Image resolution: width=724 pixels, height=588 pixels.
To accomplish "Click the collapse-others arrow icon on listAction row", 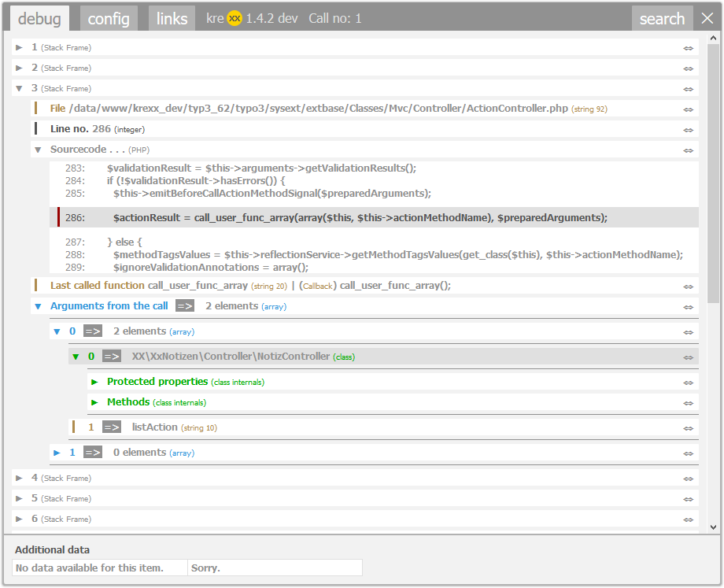I will (x=689, y=428).
